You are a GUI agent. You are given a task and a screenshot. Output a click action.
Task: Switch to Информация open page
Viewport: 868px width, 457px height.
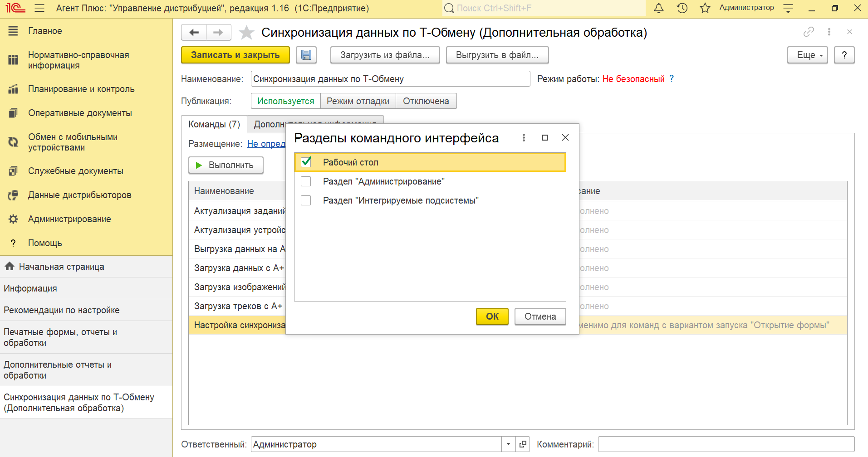pyautogui.click(x=86, y=288)
